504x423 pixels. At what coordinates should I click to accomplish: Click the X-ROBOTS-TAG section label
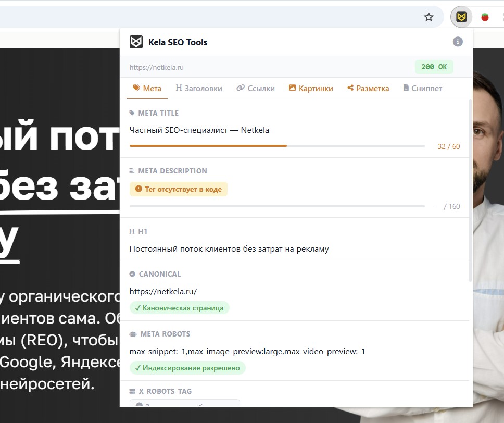point(165,391)
